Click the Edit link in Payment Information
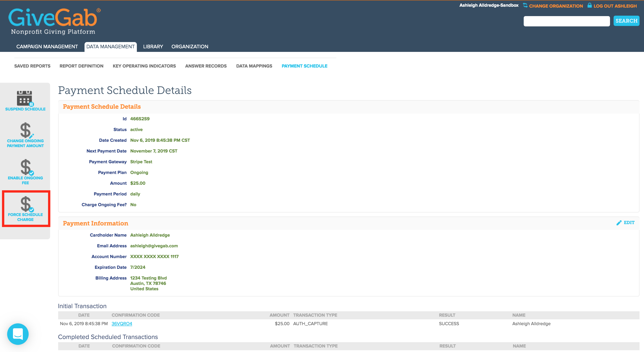Screen dimensions: 644x352 pyautogui.click(x=629, y=223)
